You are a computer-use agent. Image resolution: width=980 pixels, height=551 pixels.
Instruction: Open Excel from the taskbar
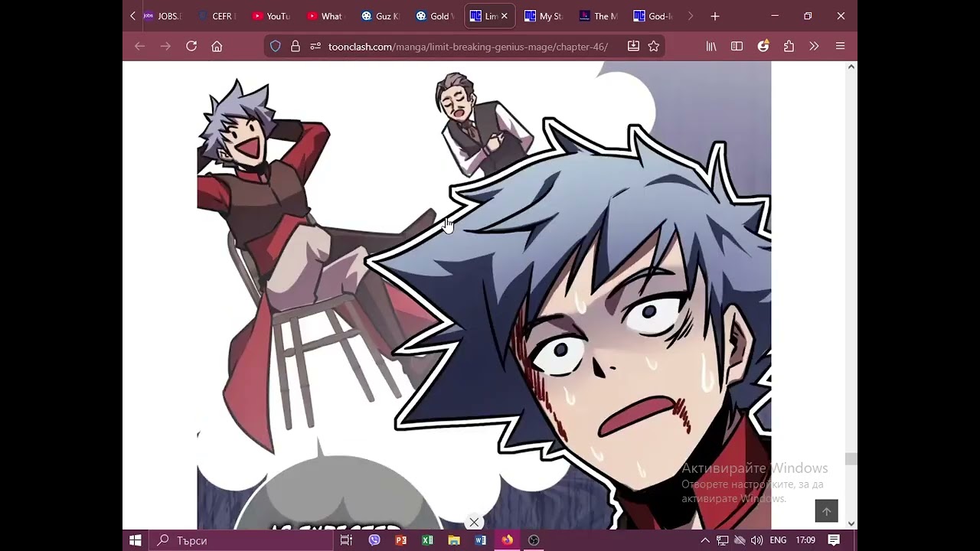tap(427, 540)
